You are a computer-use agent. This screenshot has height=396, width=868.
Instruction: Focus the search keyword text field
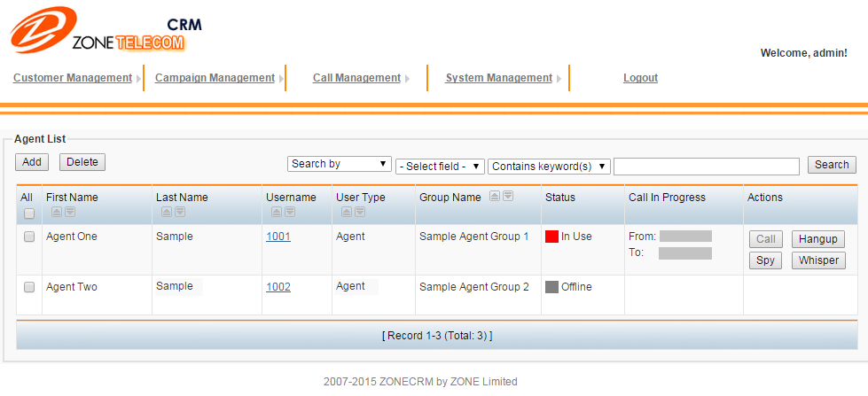click(706, 166)
